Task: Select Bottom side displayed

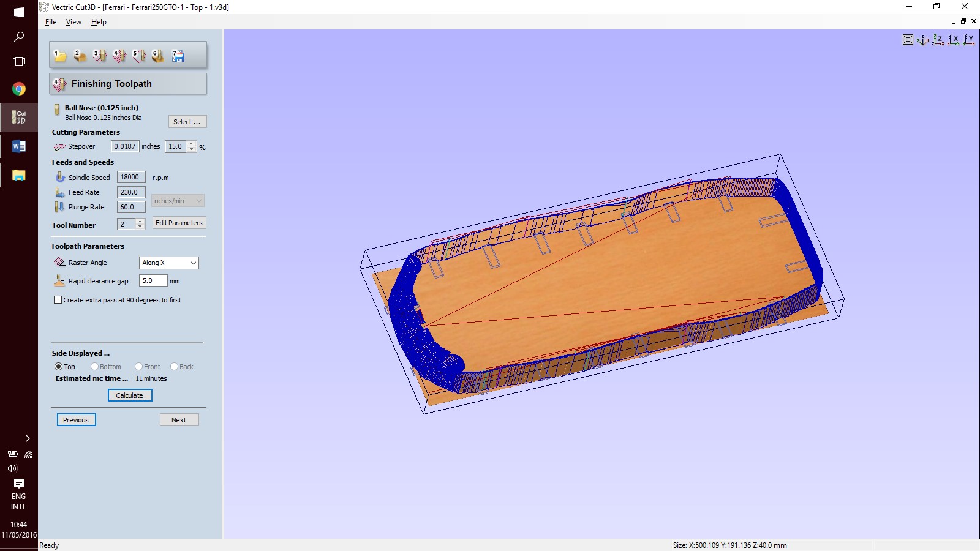Action: click(x=94, y=367)
